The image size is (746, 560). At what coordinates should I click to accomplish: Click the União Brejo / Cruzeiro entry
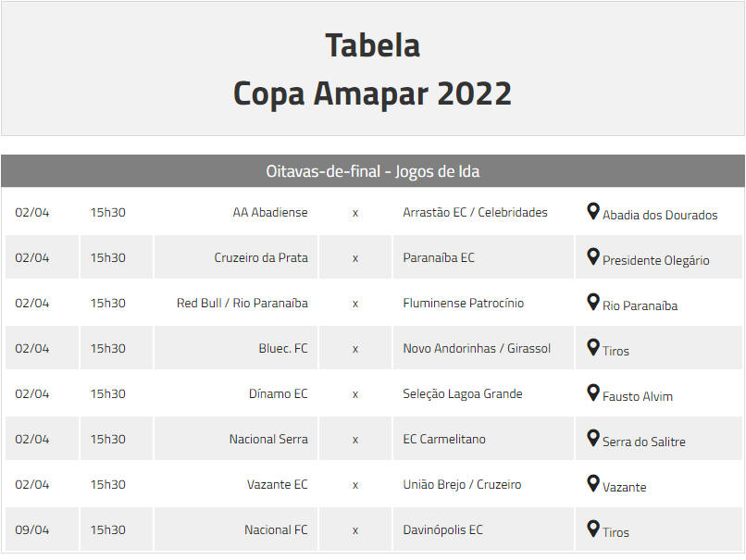click(462, 484)
